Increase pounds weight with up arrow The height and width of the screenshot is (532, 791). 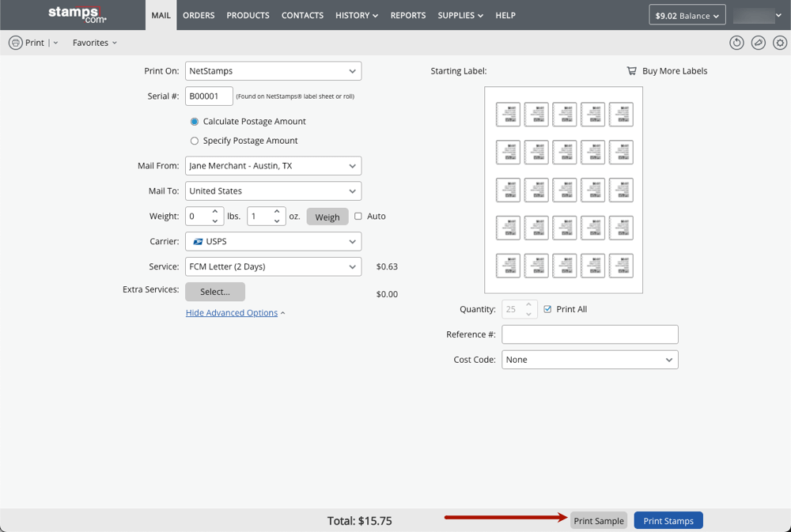click(215, 211)
